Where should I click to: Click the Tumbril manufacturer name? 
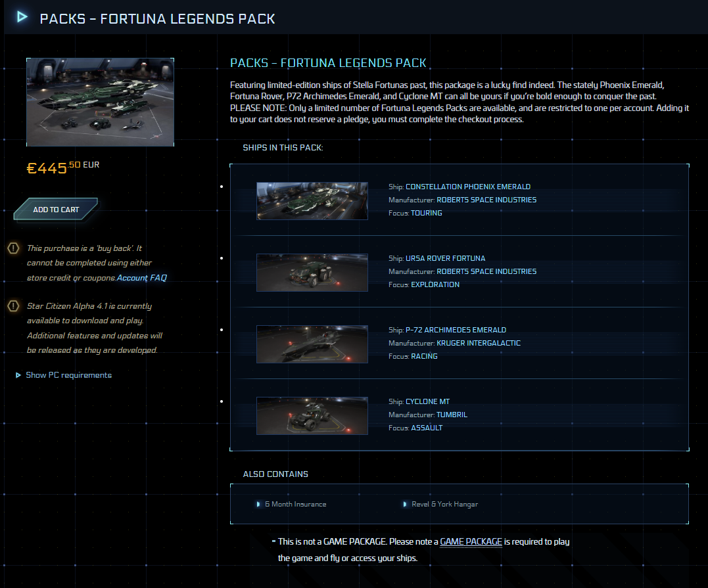452,415
